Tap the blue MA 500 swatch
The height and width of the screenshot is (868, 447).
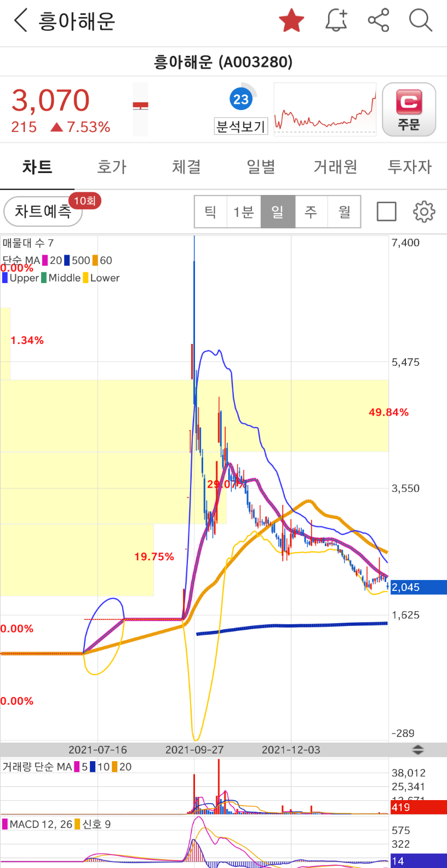tap(67, 261)
